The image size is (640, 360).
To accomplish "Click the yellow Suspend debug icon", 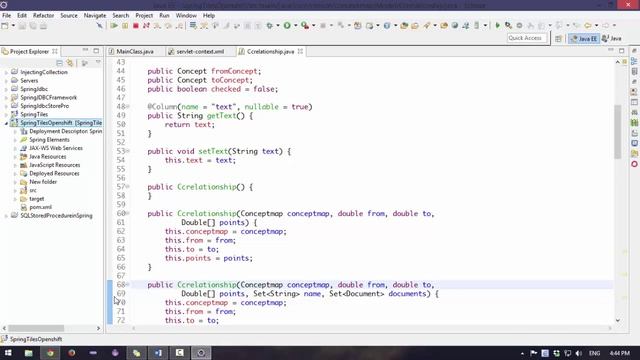I will pos(125,26).
